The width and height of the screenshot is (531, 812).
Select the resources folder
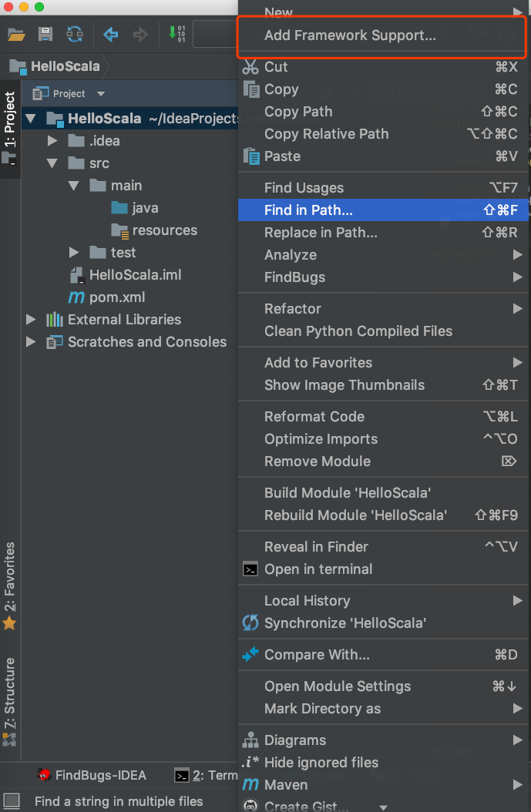click(x=154, y=230)
